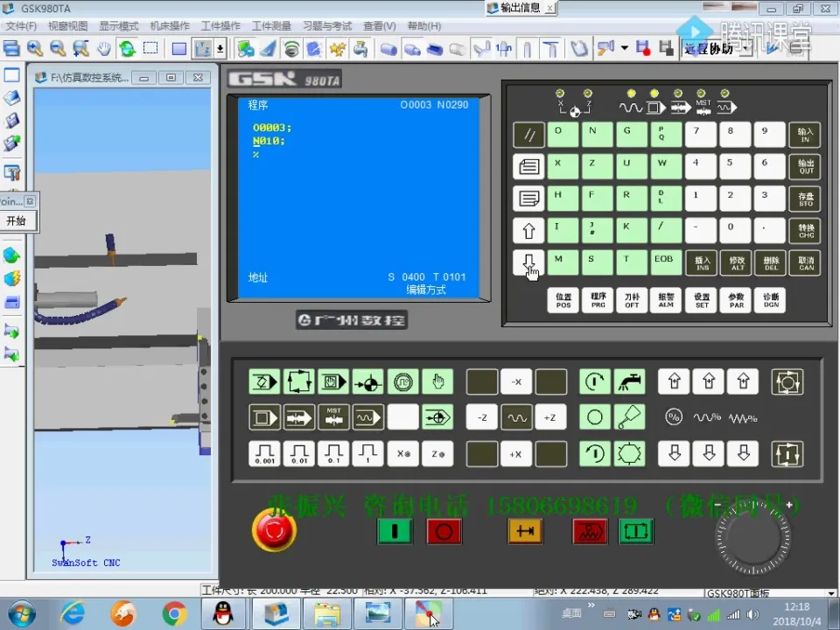This screenshot has width=840, height=630.
Task: Open the 机床操作 menu
Action: (x=169, y=26)
